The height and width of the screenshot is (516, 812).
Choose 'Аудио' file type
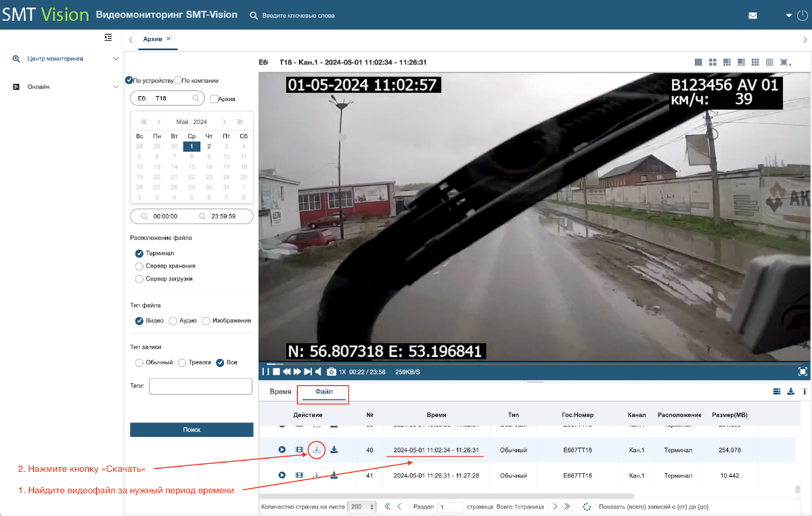point(173,321)
